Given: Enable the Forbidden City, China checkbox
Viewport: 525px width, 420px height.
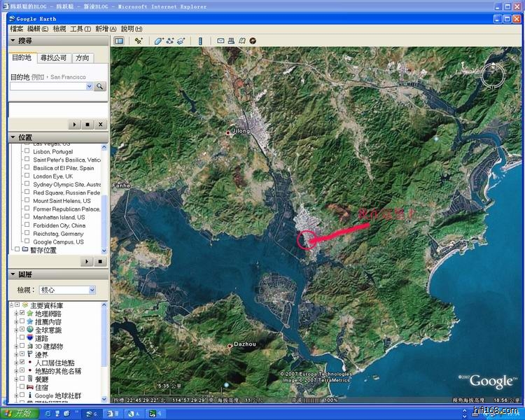Looking at the screenshot, I should [27, 225].
